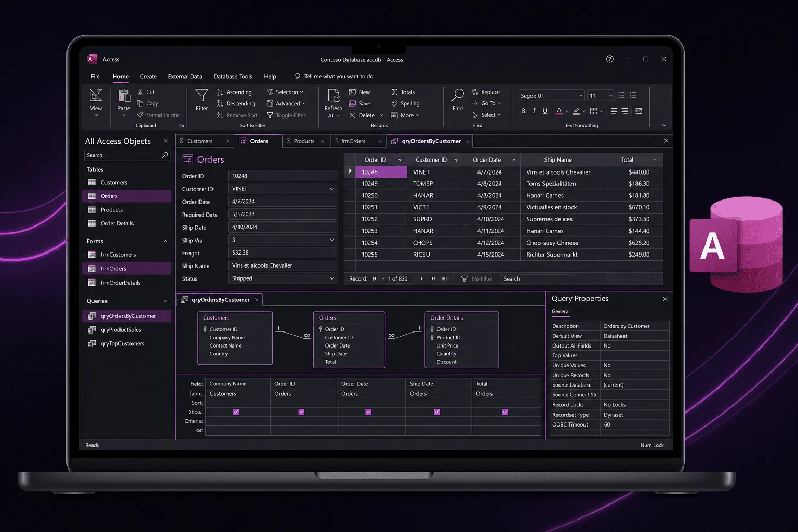Click the More button in Records group
The image size is (798, 532).
pyautogui.click(x=405, y=115)
